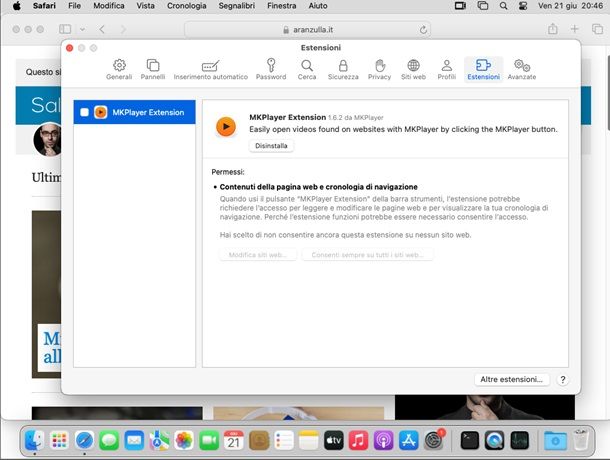Click the MKPlayer orange play icon in details
Screen dimensions: 610x460
tap(226, 126)
